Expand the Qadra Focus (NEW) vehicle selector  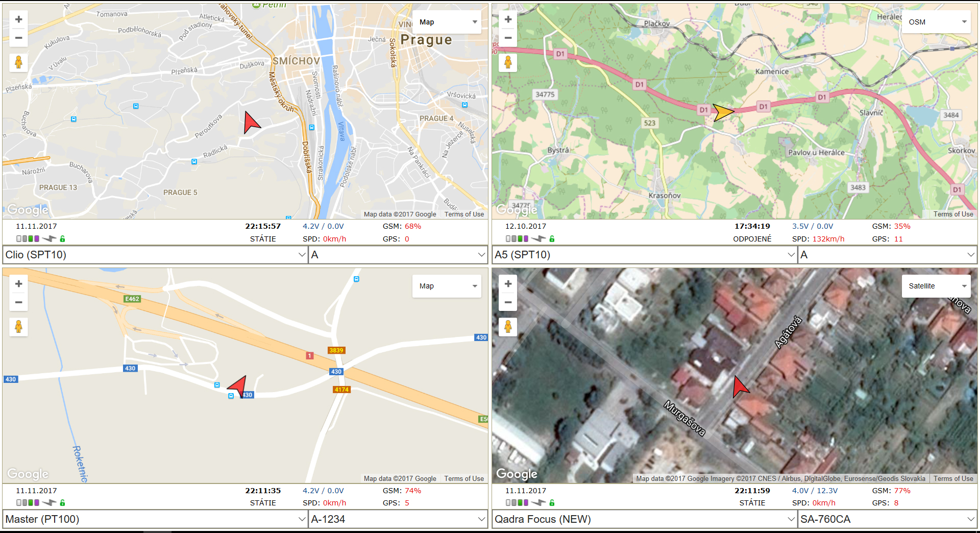pos(645,519)
